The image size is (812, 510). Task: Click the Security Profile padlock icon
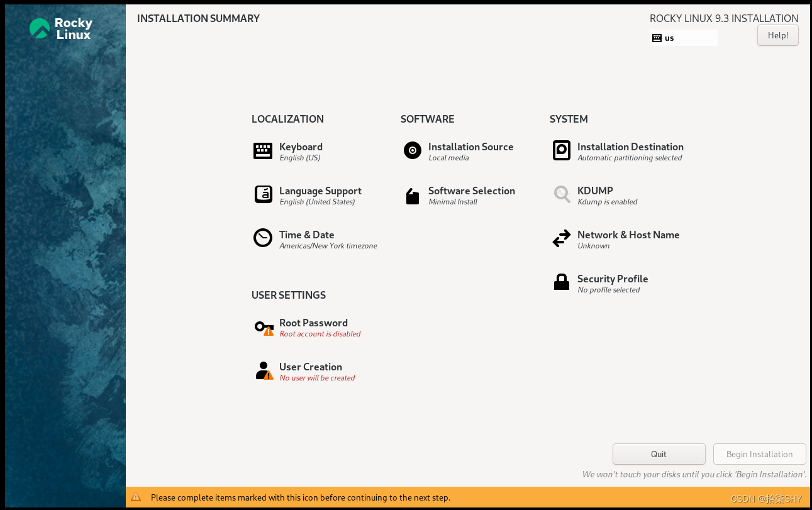(x=562, y=282)
